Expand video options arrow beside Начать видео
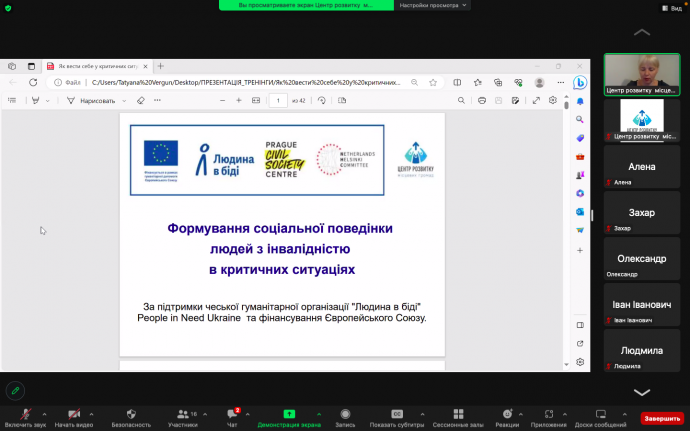This screenshot has width=690, height=431. coord(96,412)
